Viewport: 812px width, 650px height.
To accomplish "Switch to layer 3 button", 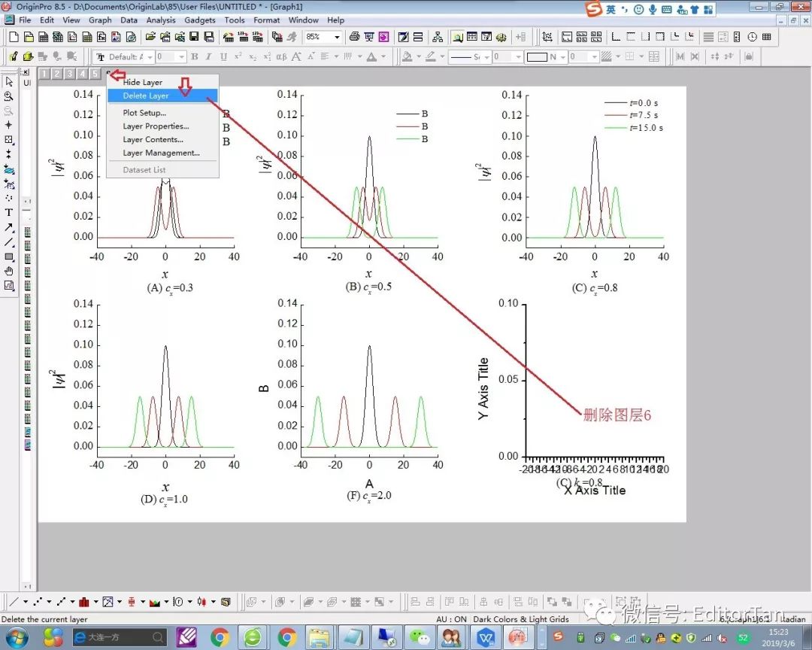I will tap(69, 74).
